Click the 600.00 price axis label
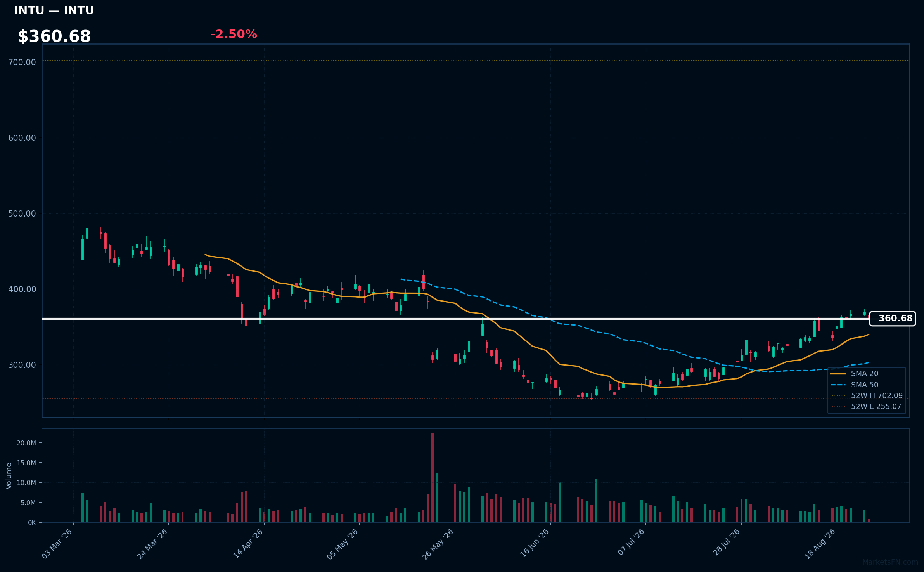The image size is (924, 572). click(x=22, y=138)
